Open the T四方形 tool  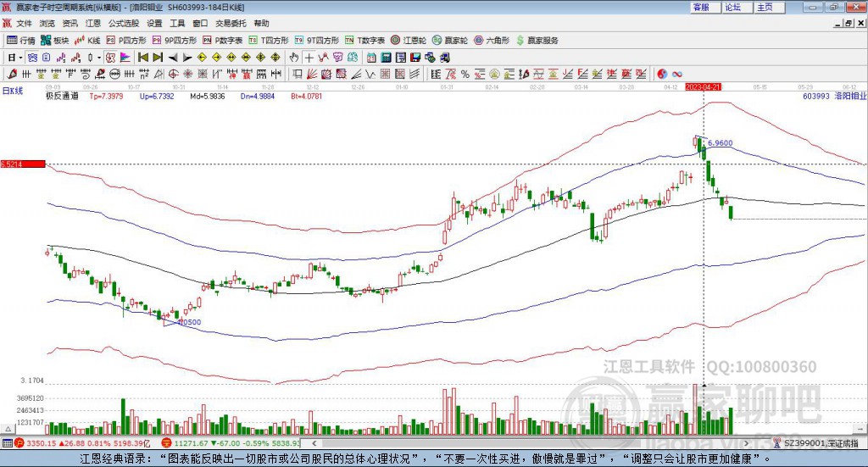pyautogui.click(x=269, y=41)
